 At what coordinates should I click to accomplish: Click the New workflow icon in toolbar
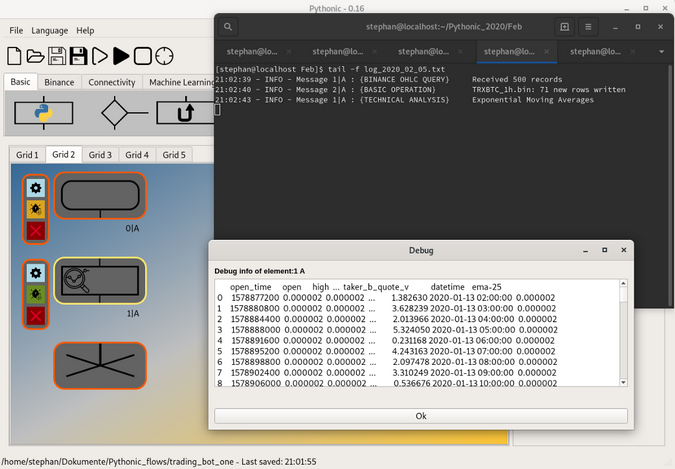click(x=15, y=56)
